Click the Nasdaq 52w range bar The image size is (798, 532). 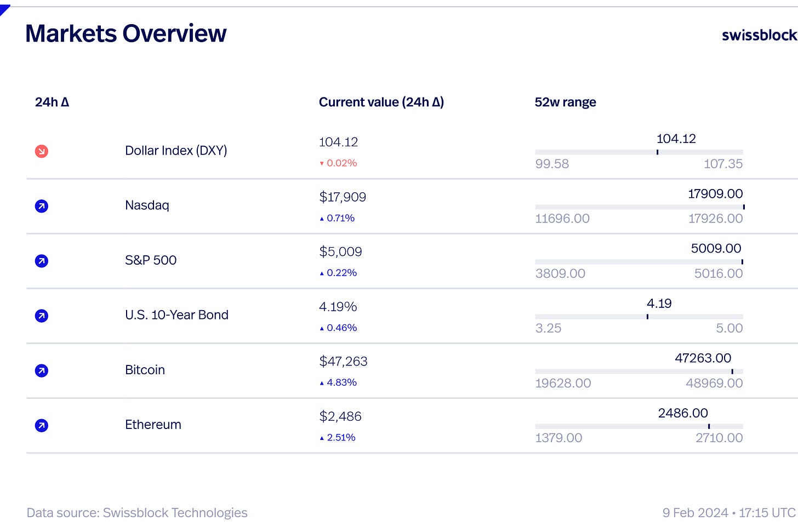coord(639,207)
